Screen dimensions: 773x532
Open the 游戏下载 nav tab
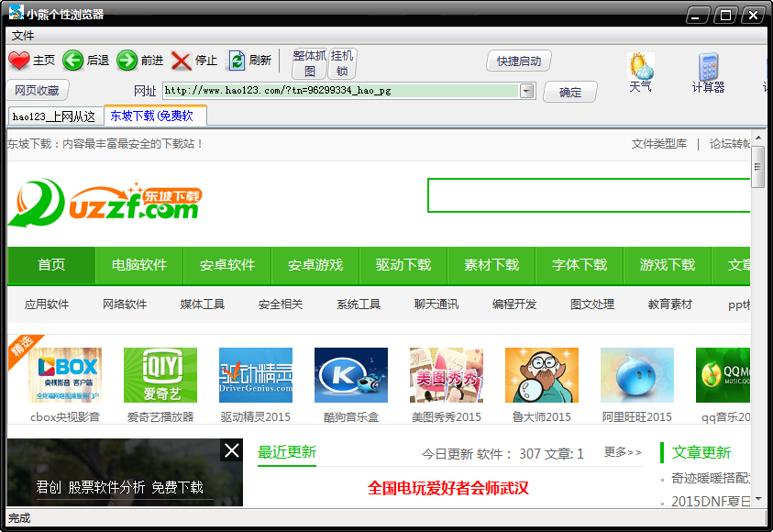[668, 265]
